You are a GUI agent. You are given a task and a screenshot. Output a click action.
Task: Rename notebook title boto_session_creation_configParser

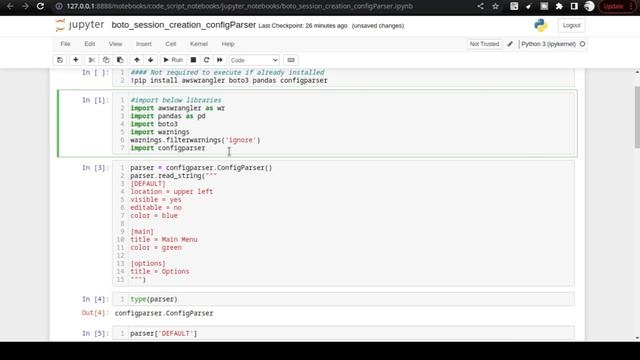[184, 25]
